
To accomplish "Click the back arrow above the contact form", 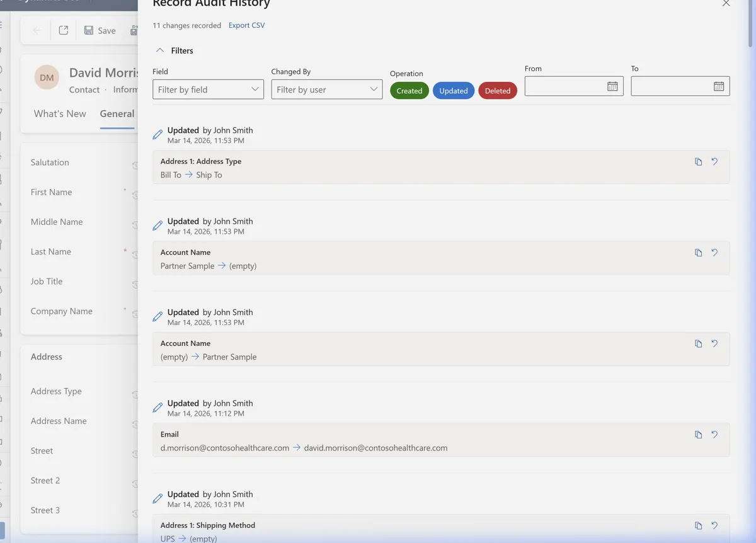I will pyautogui.click(x=35, y=30).
